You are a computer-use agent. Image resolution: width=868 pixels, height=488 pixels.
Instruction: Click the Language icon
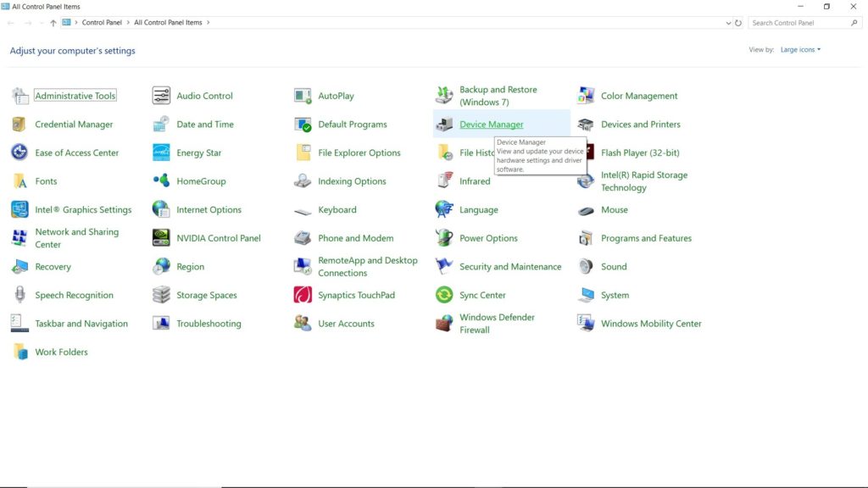tap(444, 209)
